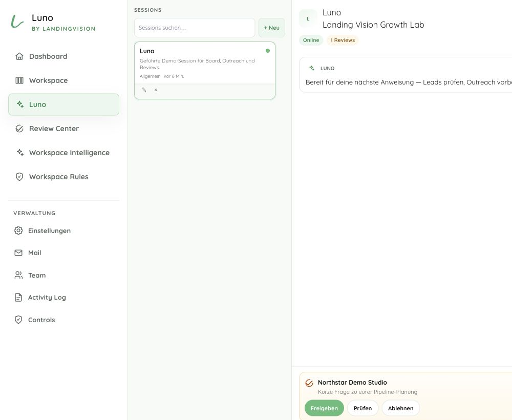Delete the Luno session with x icon
512x420 pixels.
tap(156, 90)
